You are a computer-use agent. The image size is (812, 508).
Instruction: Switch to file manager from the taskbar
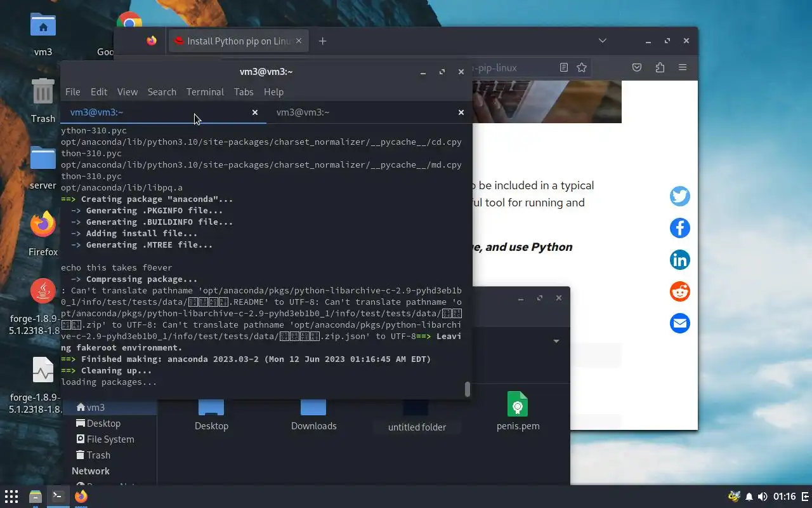35,497
